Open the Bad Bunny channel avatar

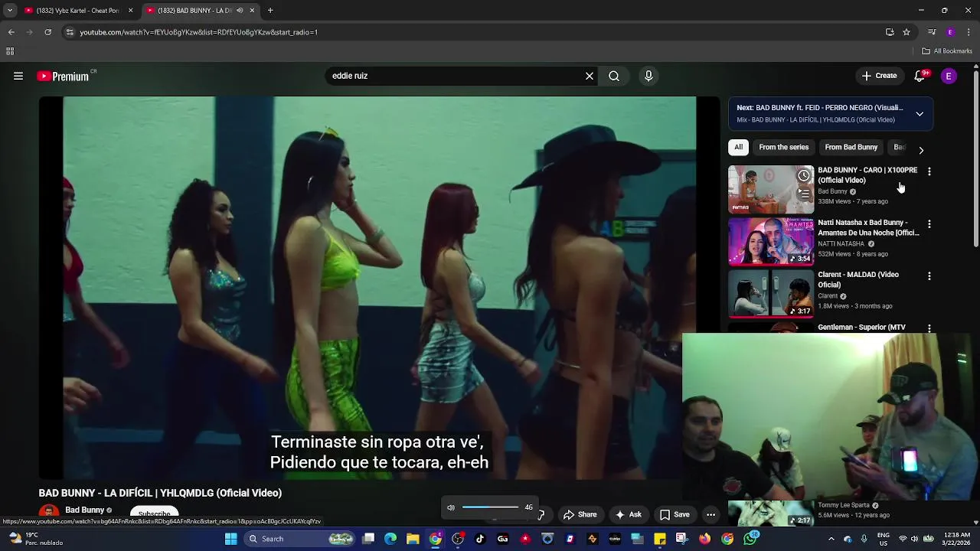point(49,512)
